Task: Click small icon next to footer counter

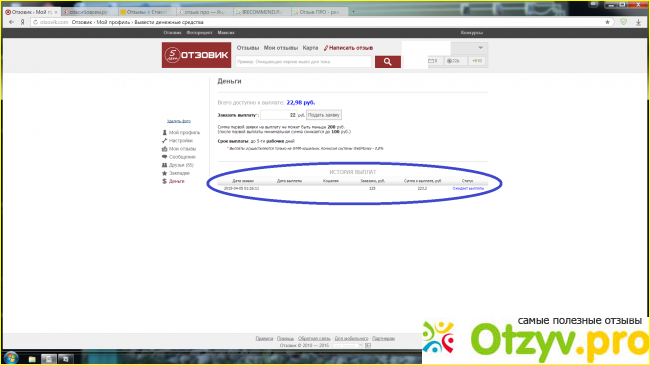Action: (x=368, y=346)
